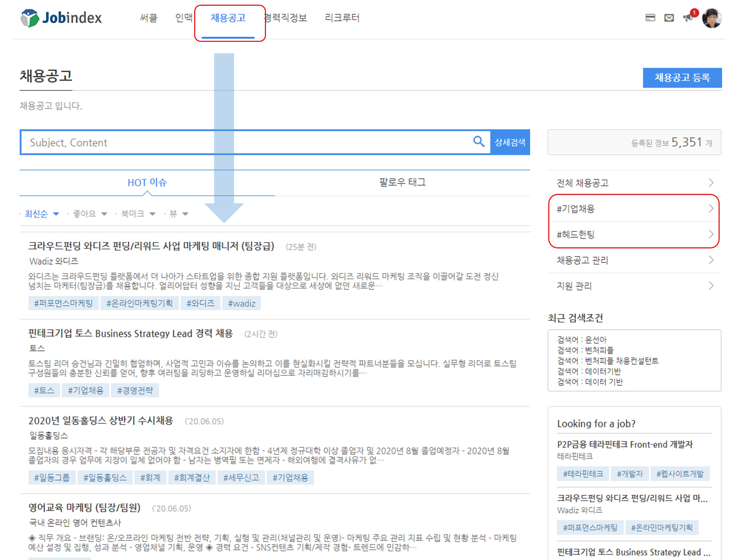
Task: Open the 전체 채용공고 chevron
Action: [711, 183]
